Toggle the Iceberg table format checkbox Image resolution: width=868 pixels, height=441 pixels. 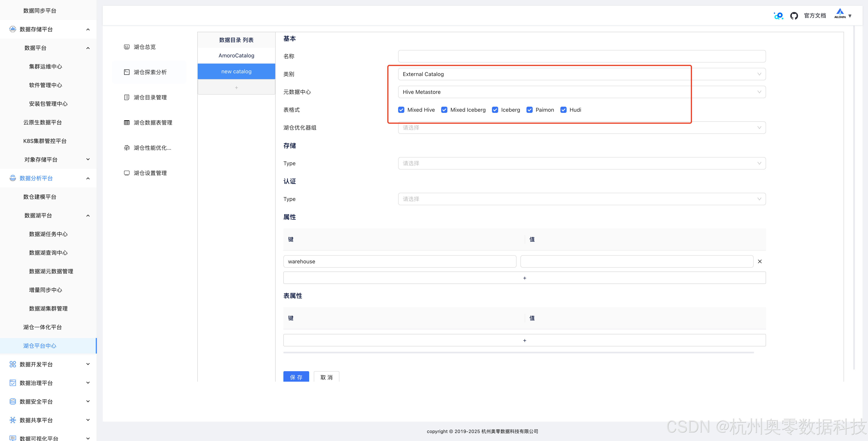pyautogui.click(x=495, y=110)
